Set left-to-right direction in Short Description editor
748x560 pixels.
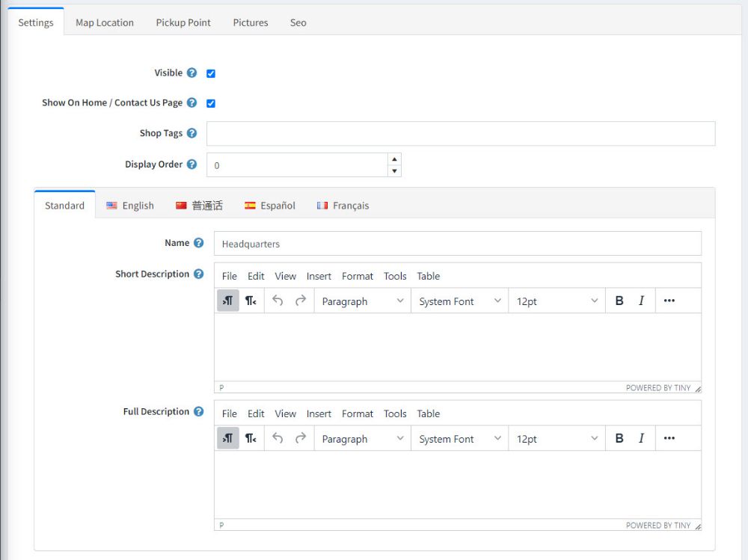228,301
